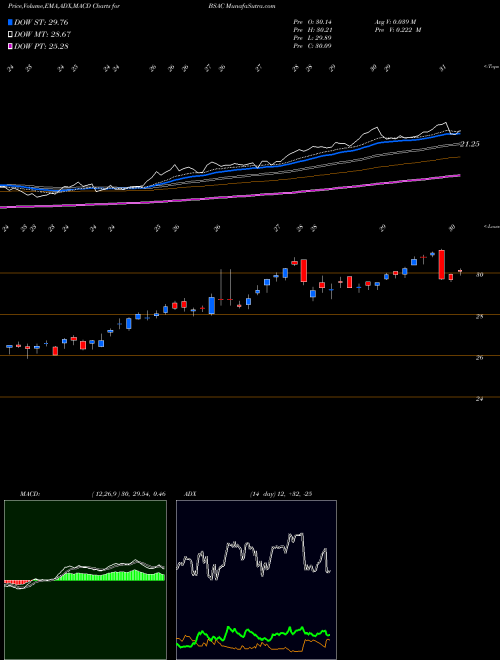500x660 pixels.
Task: Click the 'BSAC MunafaSutra.com' header text
Action: [242, 6]
